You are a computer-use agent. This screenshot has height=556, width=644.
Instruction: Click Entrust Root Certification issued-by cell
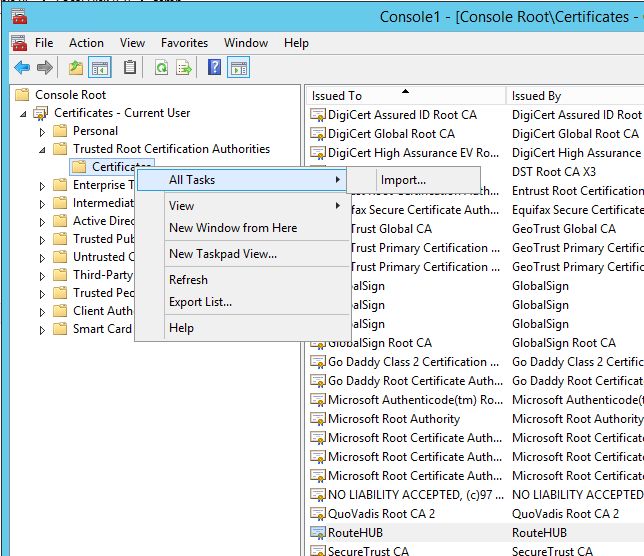point(577,191)
